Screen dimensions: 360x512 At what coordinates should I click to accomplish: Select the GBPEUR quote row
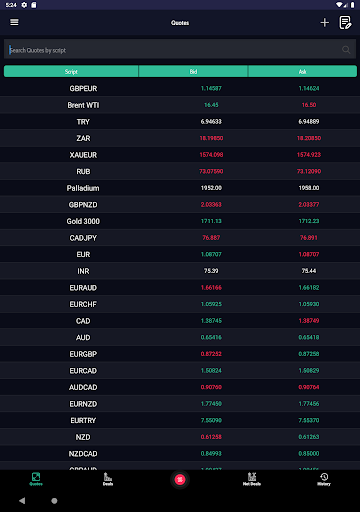coord(180,88)
